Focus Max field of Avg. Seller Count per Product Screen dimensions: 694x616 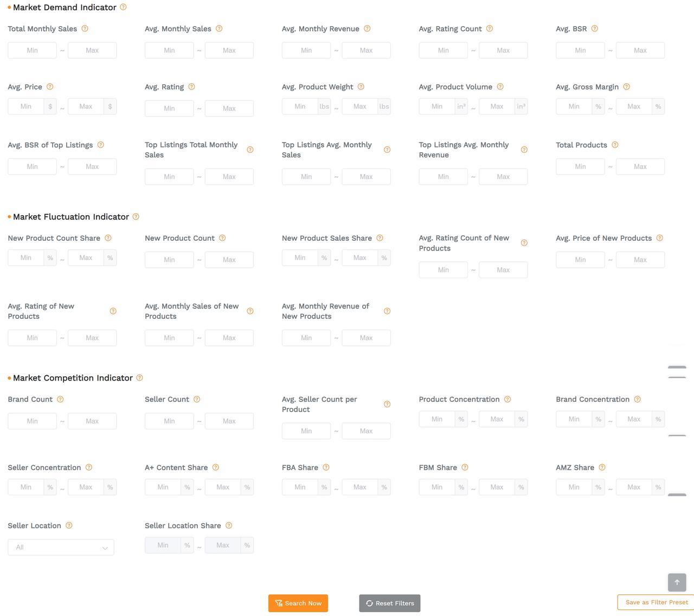(x=366, y=431)
